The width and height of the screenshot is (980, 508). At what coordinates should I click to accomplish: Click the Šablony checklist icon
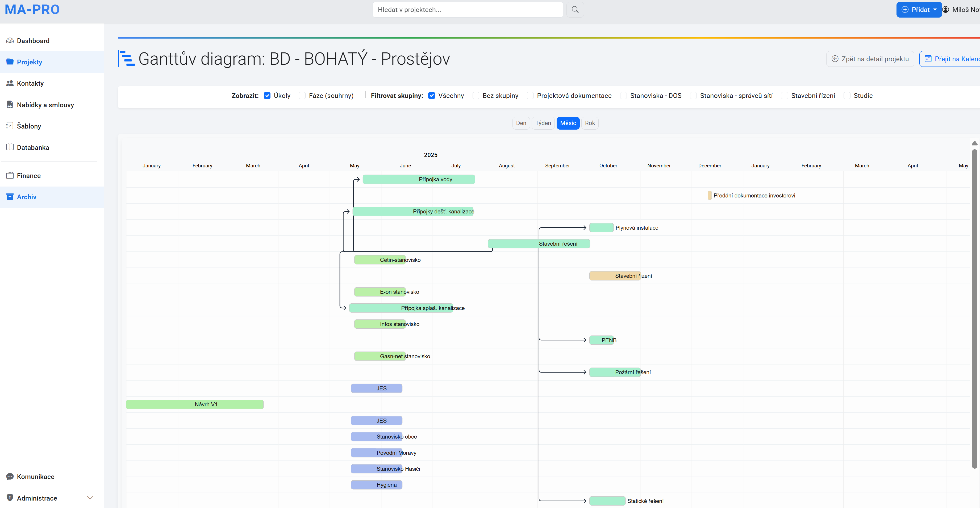tap(10, 126)
